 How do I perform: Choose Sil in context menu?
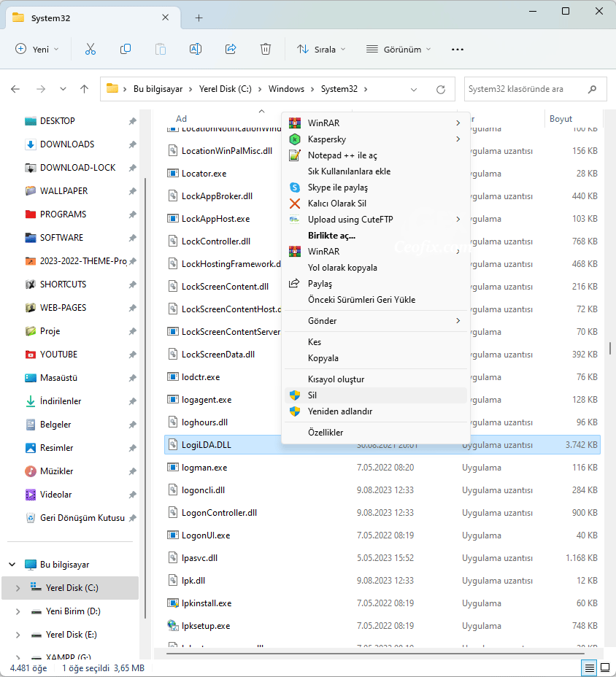click(376, 395)
